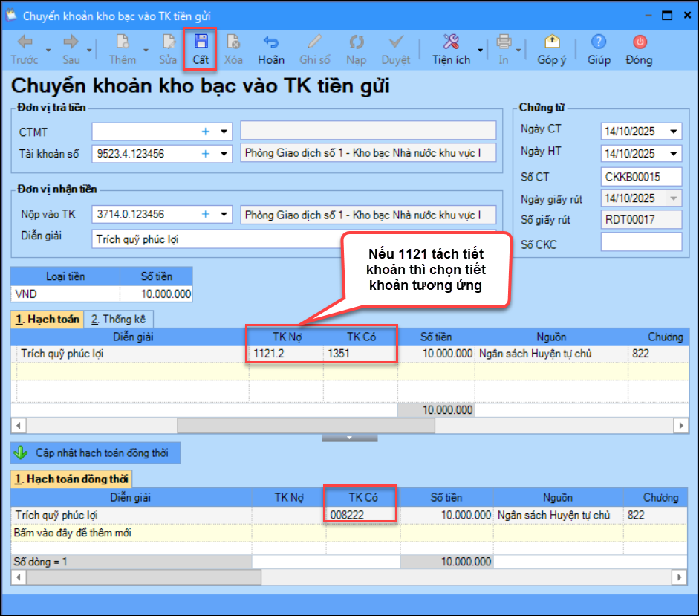Click the TK Có cell containing 008222
This screenshot has height=616, width=699.
click(361, 515)
